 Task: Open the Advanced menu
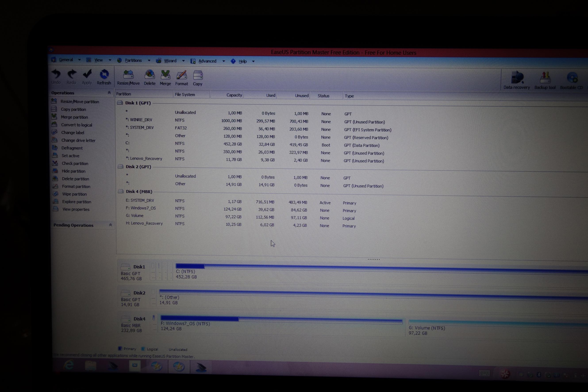click(x=207, y=61)
